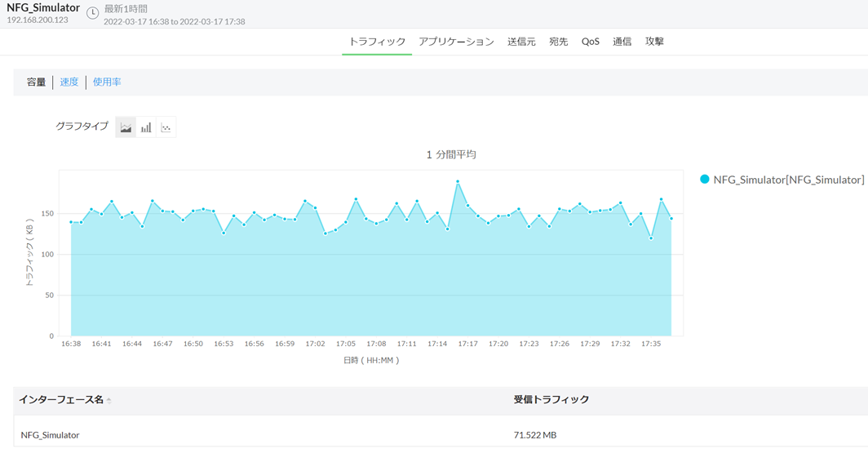Click the NFG_Simulator row in the table
The image size is (868, 449).
[51, 435]
